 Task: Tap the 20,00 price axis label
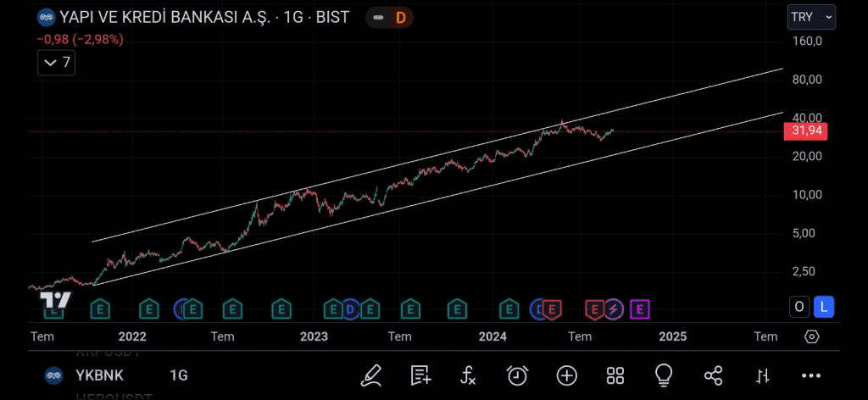tap(808, 157)
